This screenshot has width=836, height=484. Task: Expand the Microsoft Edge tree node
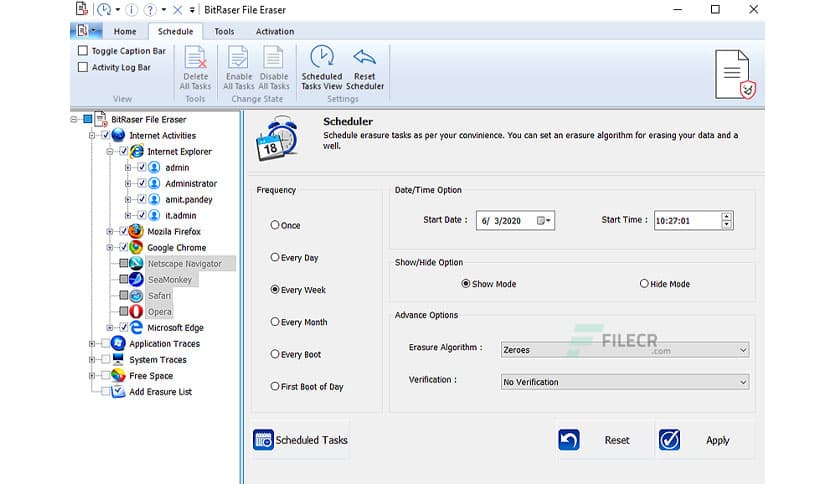(x=110, y=327)
